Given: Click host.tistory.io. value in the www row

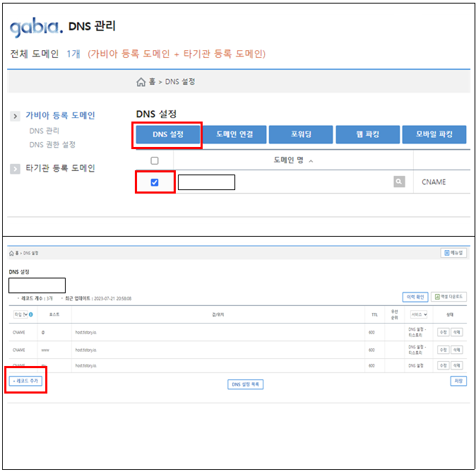Looking at the screenshot, I should (x=86, y=350).
